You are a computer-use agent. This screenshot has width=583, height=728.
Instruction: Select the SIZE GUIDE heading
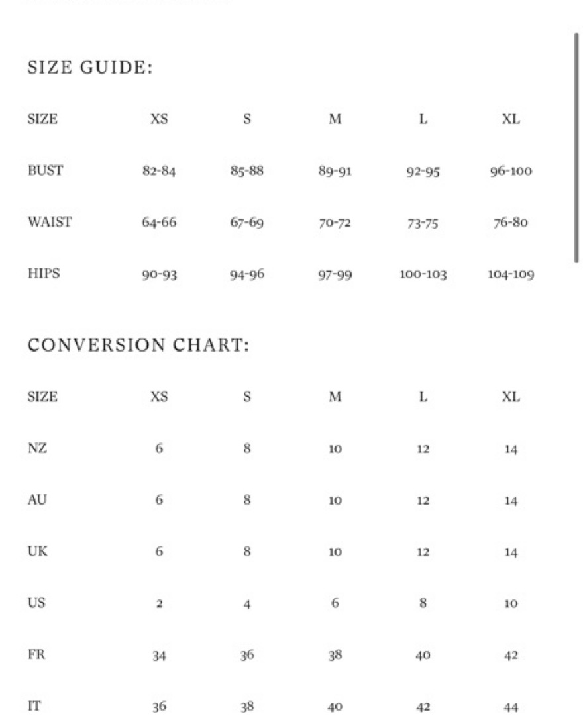click(x=90, y=67)
